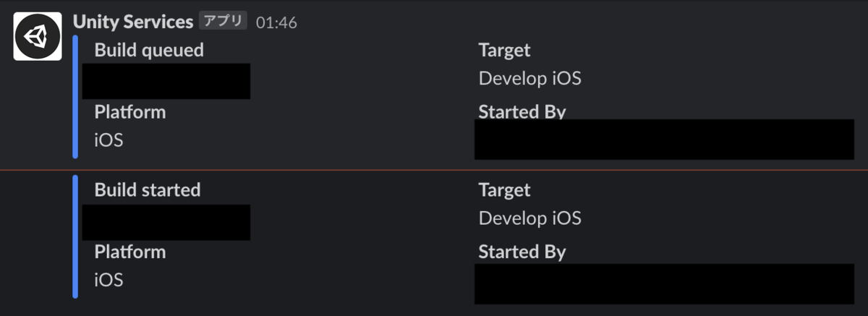Viewport: 868px width, 316px height.
Task: Select the blacked-out text under Build started
Action: (x=166, y=222)
